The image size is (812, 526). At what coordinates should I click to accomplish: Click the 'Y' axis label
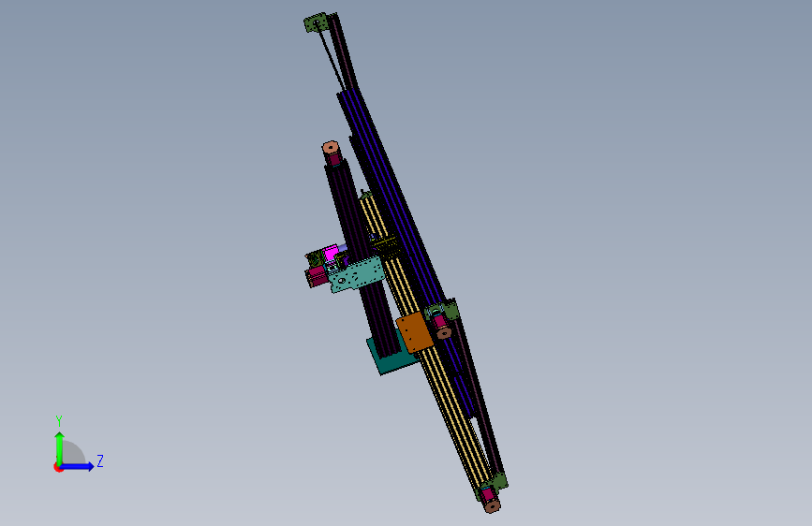(x=59, y=420)
